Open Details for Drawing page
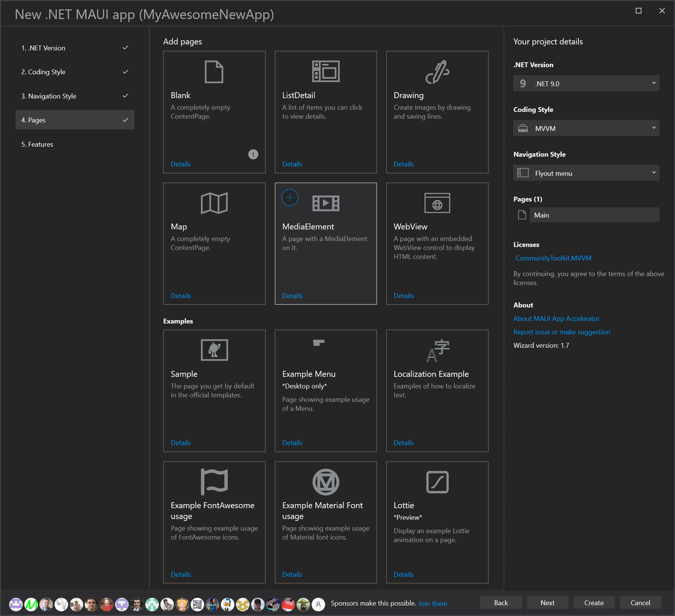 pyautogui.click(x=404, y=164)
